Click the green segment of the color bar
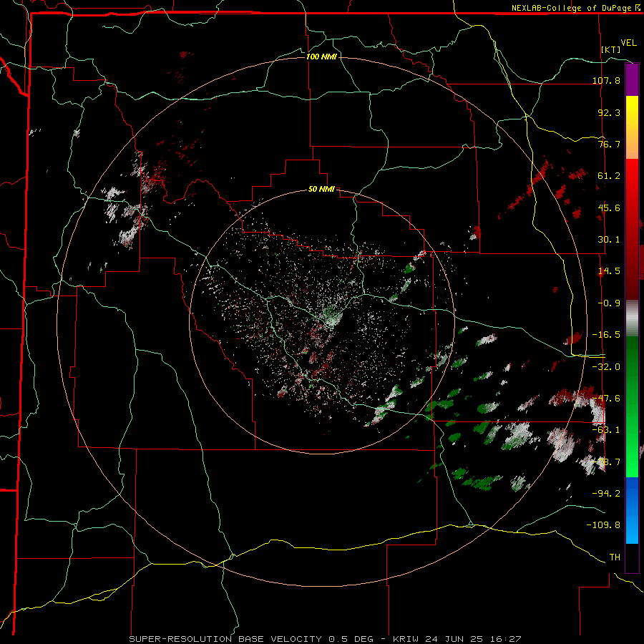The height and width of the screenshot is (644, 644). pos(632,406)
